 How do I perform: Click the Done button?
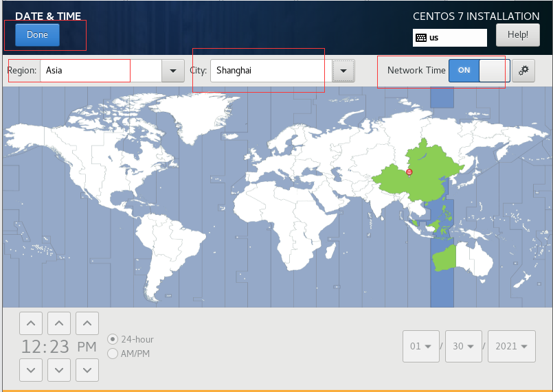pyautogui.click(x=37, y=35)
